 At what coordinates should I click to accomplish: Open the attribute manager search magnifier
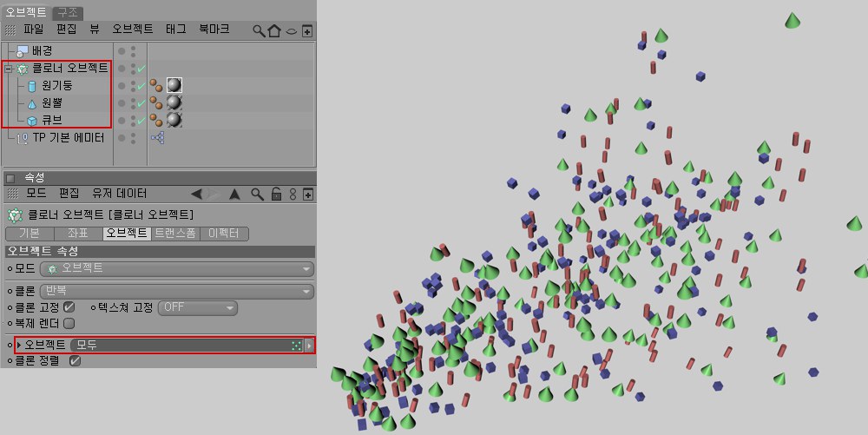[257, 194]
